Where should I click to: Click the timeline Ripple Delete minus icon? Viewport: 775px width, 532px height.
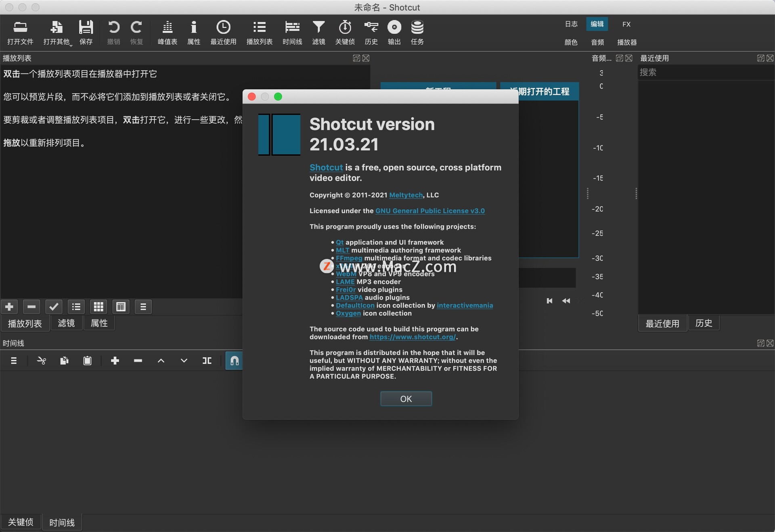(138, 361)
